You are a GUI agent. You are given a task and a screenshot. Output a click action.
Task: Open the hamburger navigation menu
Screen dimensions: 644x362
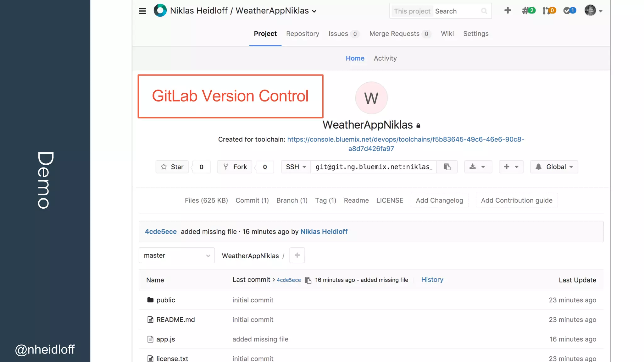click(x=142, y=11)
